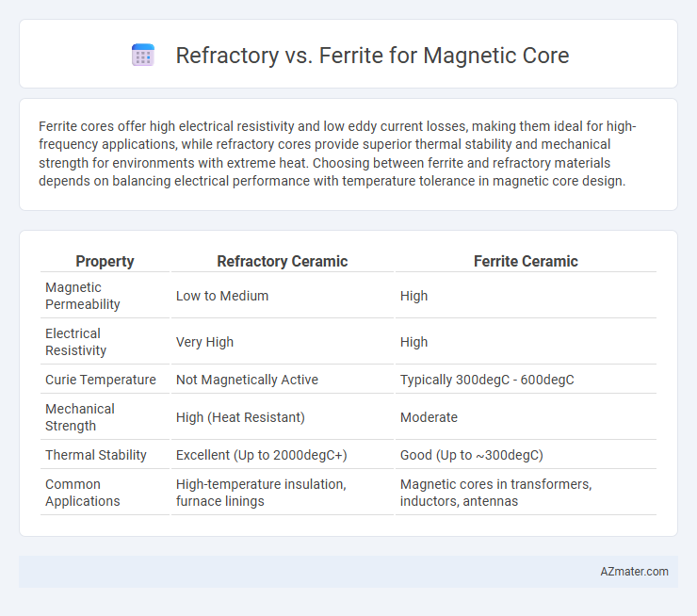Click the 'Ferrite Ceramic' column header
The image size is (697, 616).
point(526,261)
